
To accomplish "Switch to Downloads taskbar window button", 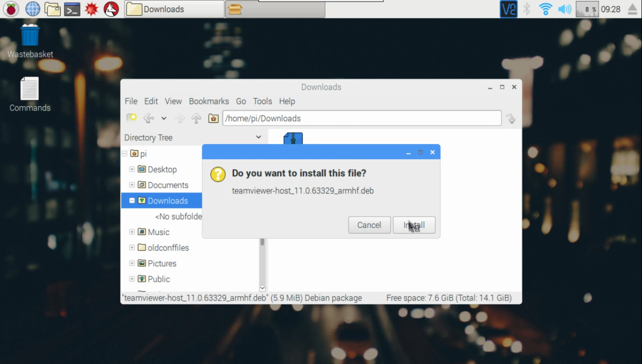I will click(174, 9).
